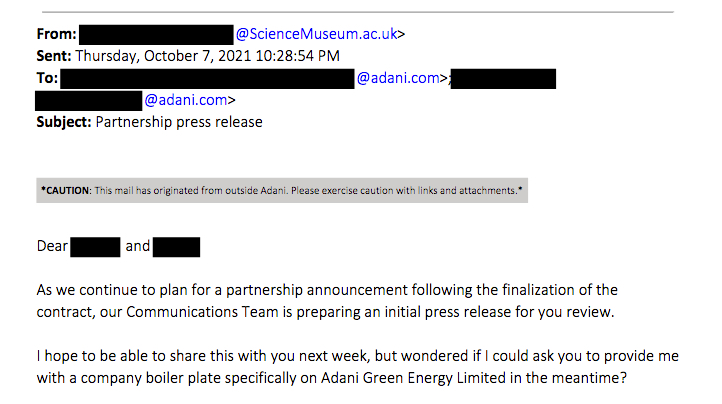
Task: Click the subject text Partnership press release
Action: point(179,122)
